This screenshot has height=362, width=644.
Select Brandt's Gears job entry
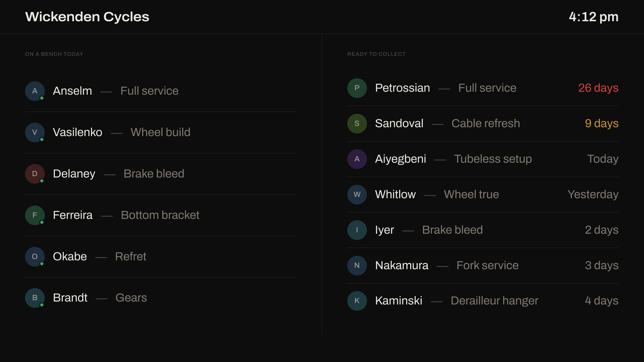click(x=161, y=298)
